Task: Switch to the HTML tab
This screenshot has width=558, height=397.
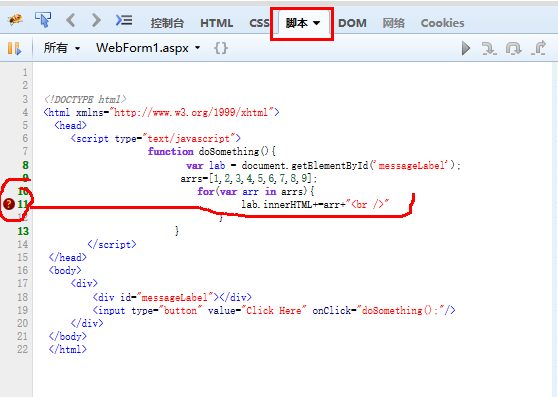Action: coord(216,23)
